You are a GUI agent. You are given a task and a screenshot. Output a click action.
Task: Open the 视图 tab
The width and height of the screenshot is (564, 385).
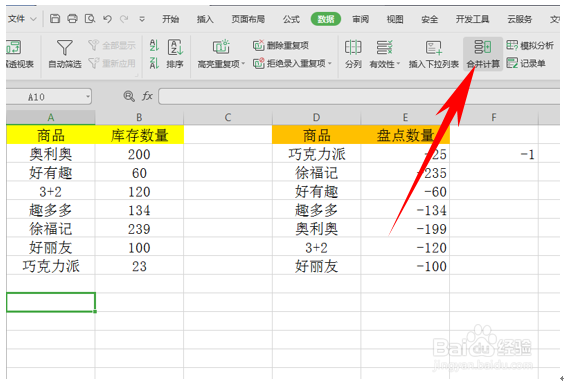tap(395, 19)
